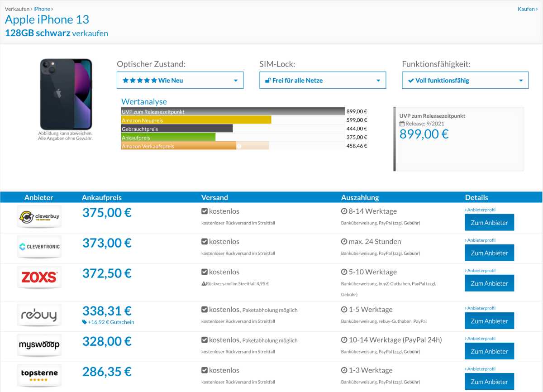Click the checkmark icon in Funktionsfähigkeit field

pyautogui.click(x=411, y=81)
